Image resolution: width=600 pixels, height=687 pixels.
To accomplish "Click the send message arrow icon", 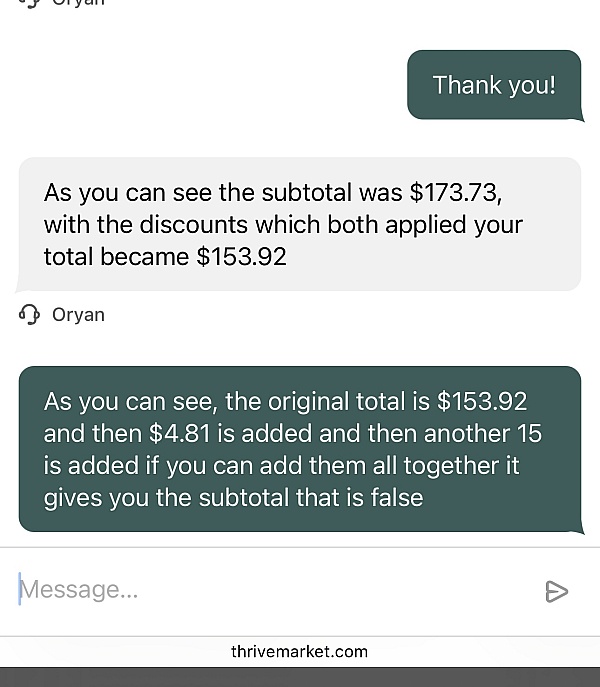I will [x=557, y=591].
